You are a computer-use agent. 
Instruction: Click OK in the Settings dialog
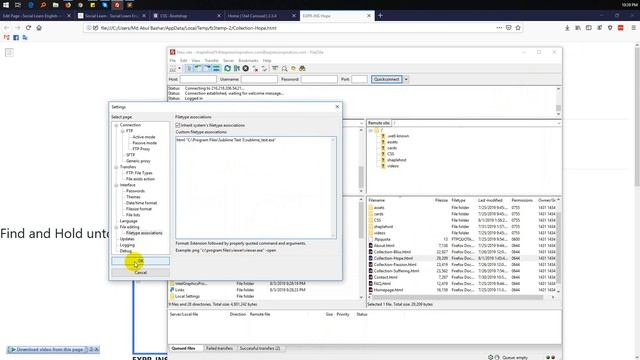140,261
